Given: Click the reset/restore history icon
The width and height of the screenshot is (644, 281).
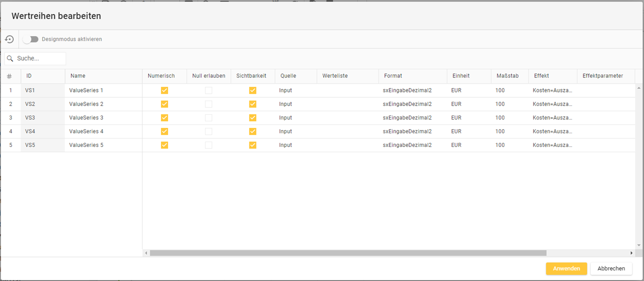Looking at the screenshot, I should [9, 39].
